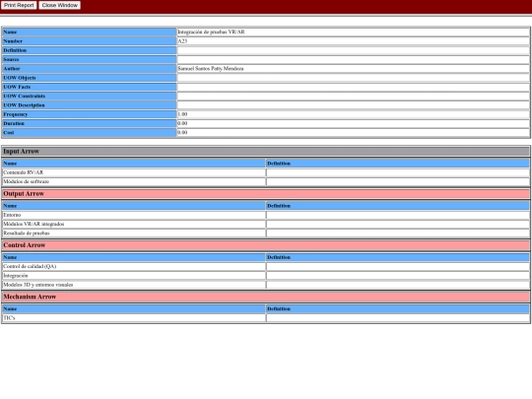The image size is (532, 399).
Task: Click Definition column header under Input Arrow
Action: point(398,164)
